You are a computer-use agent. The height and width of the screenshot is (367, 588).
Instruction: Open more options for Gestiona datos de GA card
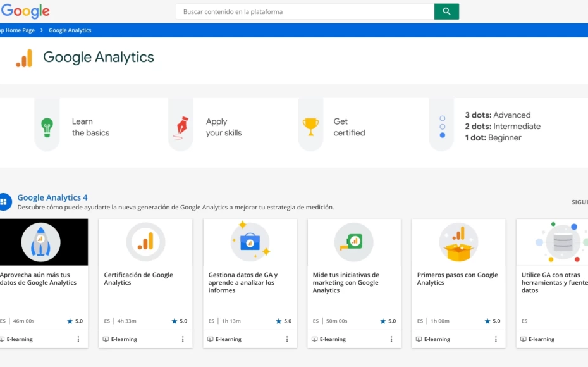pyautogui.click(x=287, y=339)
